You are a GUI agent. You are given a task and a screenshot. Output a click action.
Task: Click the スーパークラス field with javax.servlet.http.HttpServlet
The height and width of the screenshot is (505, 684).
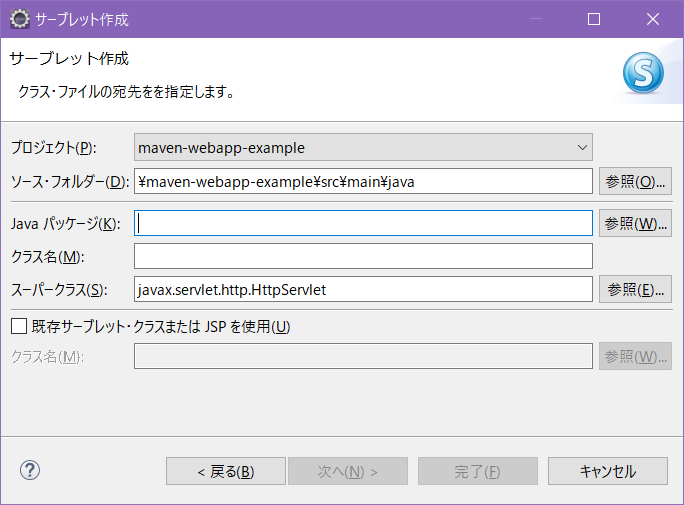pos(363,289)
